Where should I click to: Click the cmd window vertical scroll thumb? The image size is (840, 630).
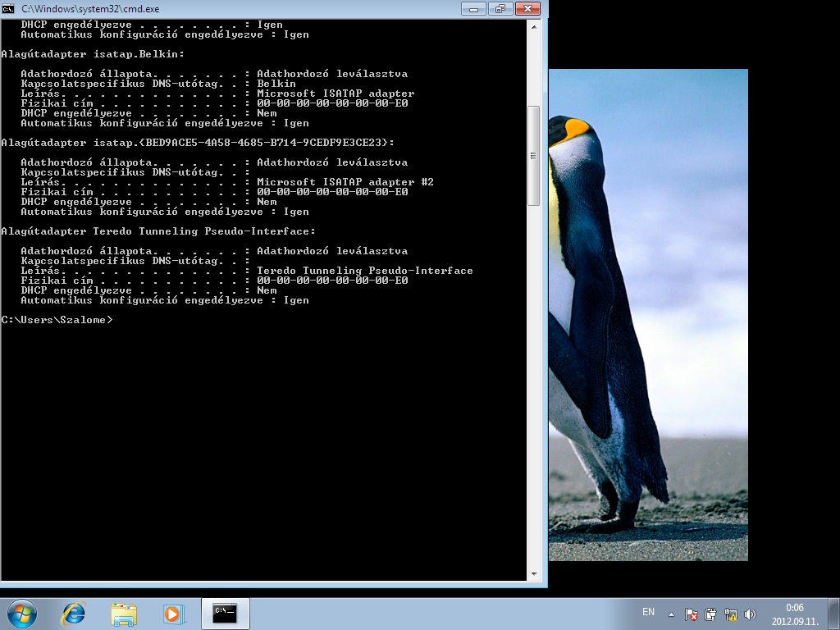[x=533, y=155]
